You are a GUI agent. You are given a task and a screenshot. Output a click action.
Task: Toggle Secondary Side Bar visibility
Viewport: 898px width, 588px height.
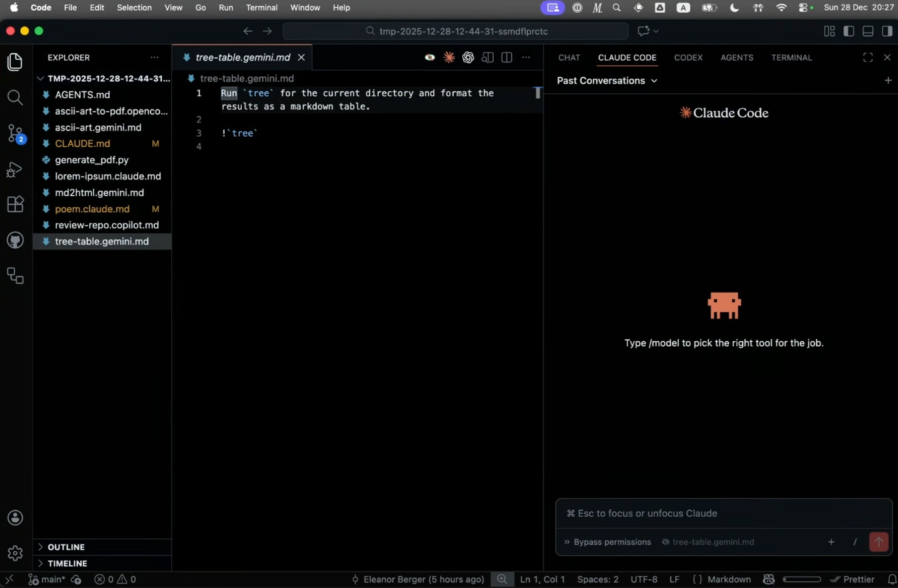click(887, 31)
